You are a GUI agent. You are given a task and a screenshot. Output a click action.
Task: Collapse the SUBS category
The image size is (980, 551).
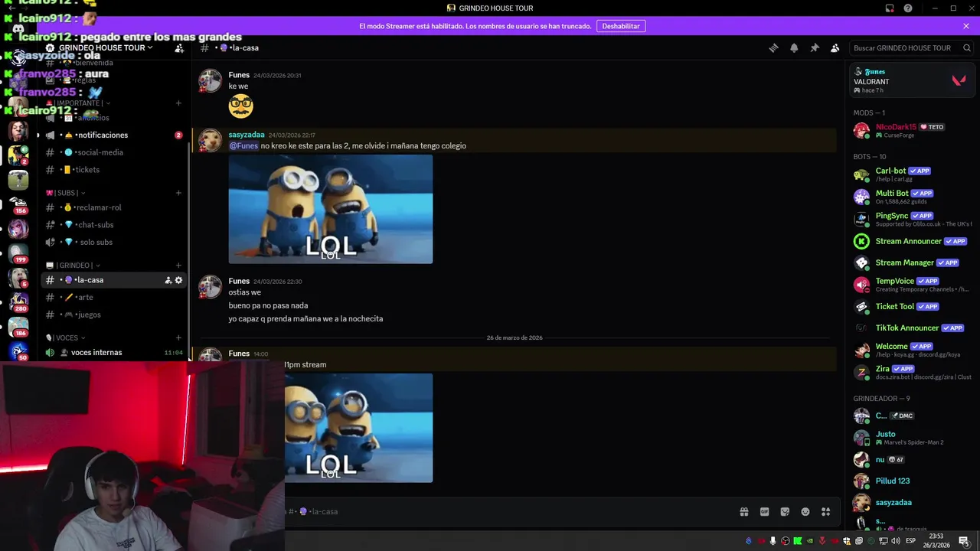point(66,193)
